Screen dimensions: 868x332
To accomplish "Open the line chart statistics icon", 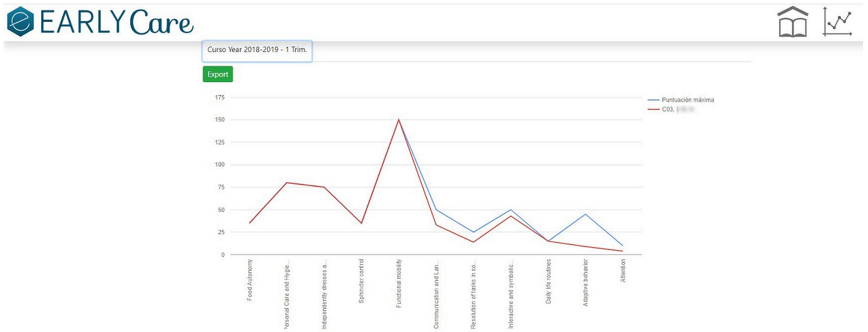I will (x=837, y=22).
